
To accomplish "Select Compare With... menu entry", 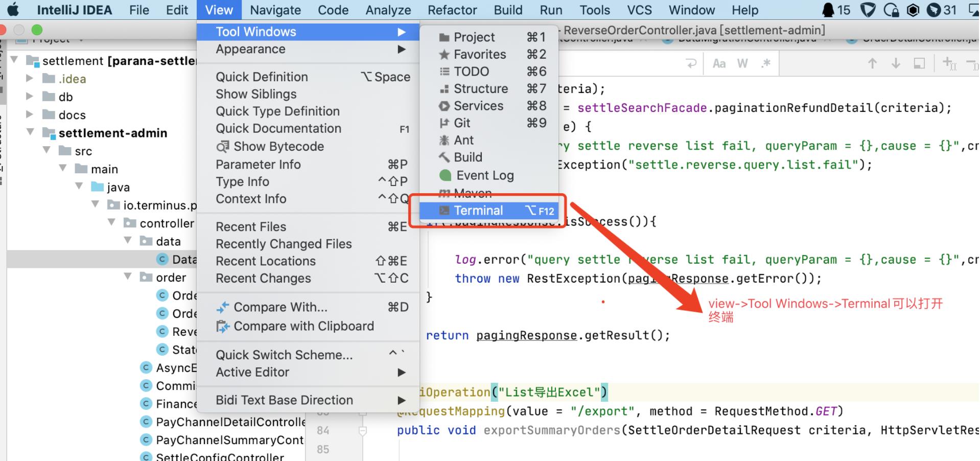I will tap(308, 307).
